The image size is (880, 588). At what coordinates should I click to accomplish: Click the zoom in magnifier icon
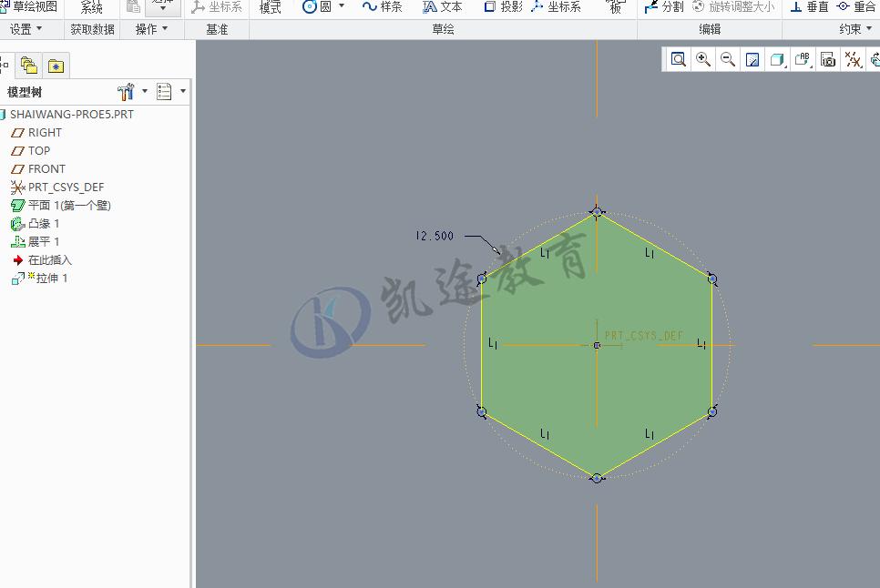(x=701, y=59)
